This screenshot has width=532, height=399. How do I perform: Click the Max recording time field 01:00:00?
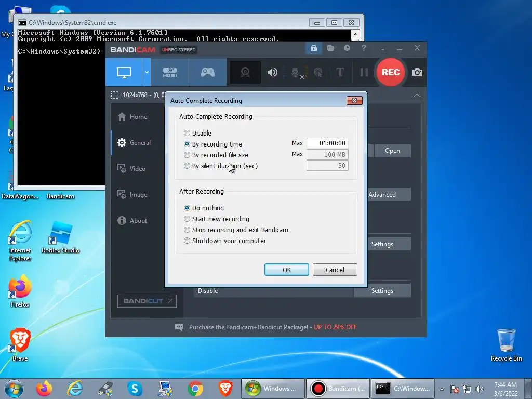click(x=327, y=143)
